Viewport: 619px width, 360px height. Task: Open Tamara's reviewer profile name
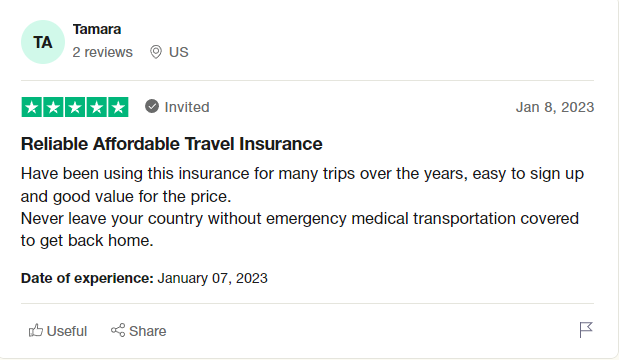click(97, 29)
